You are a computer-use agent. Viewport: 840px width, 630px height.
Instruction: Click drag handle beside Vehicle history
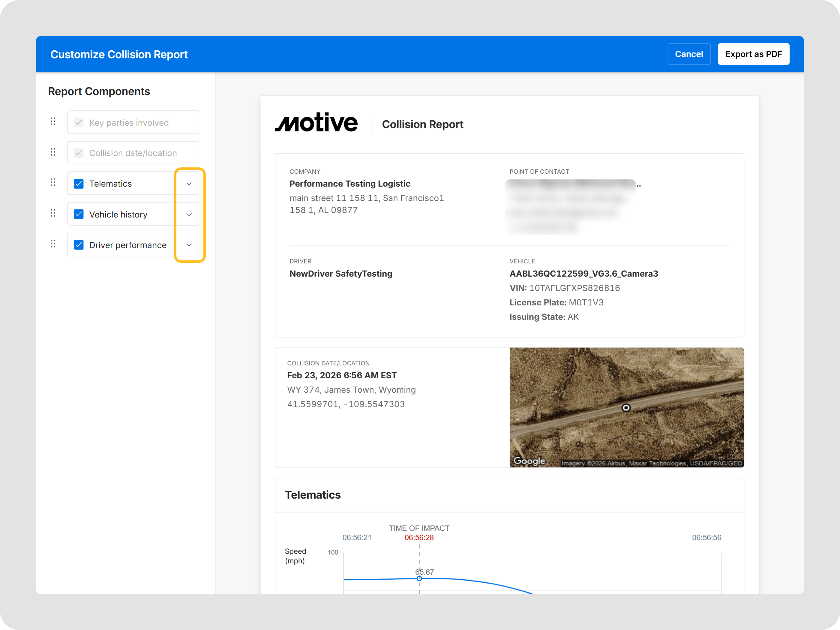point(53,213)
